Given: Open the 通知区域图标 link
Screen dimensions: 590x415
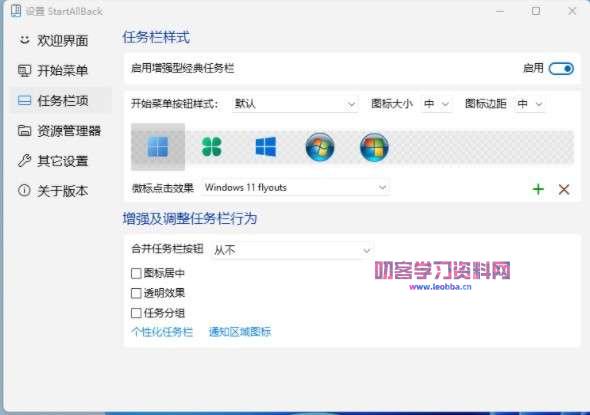Looking at the screenshot, I should point(240,332).
